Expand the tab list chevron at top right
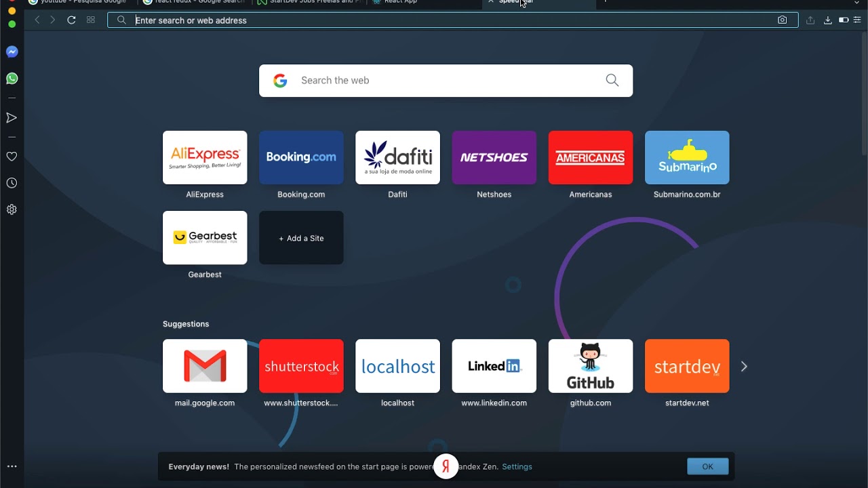The image size is (868, 488). coord(856,3)
